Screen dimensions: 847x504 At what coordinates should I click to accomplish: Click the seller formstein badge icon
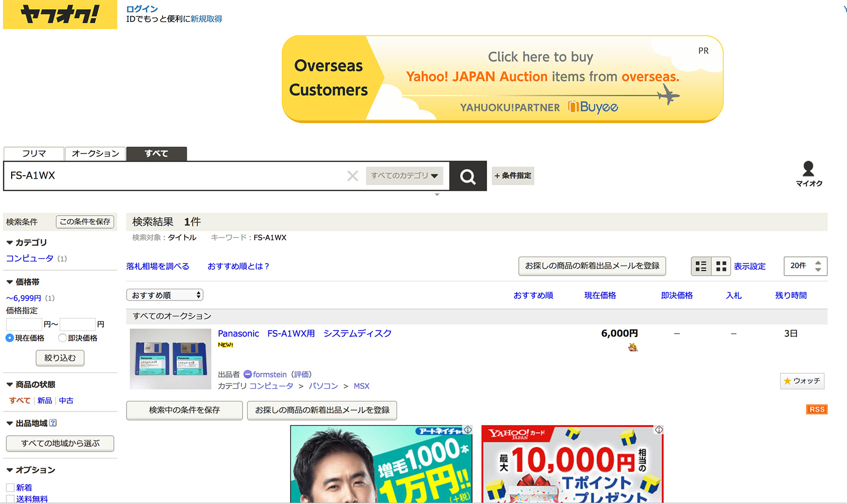coord(248,374)
